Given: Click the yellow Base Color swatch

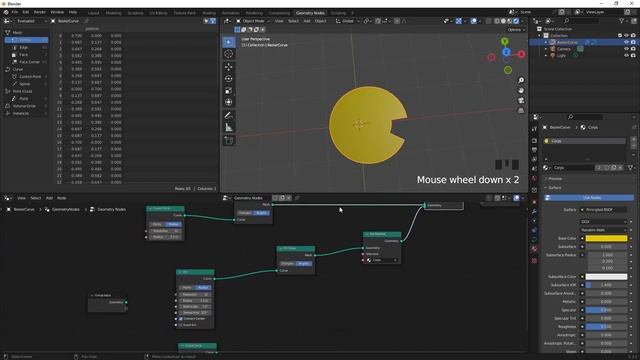Looking at the screenshot, I should pos(606,238).
